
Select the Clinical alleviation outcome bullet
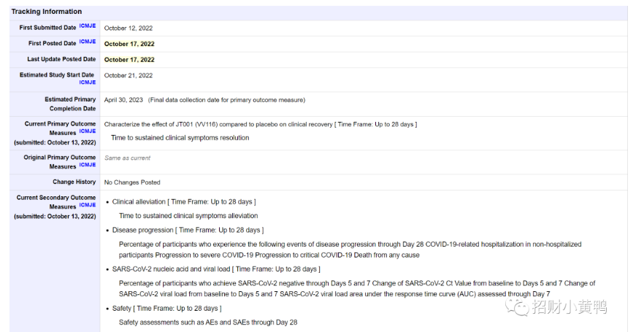184,202
